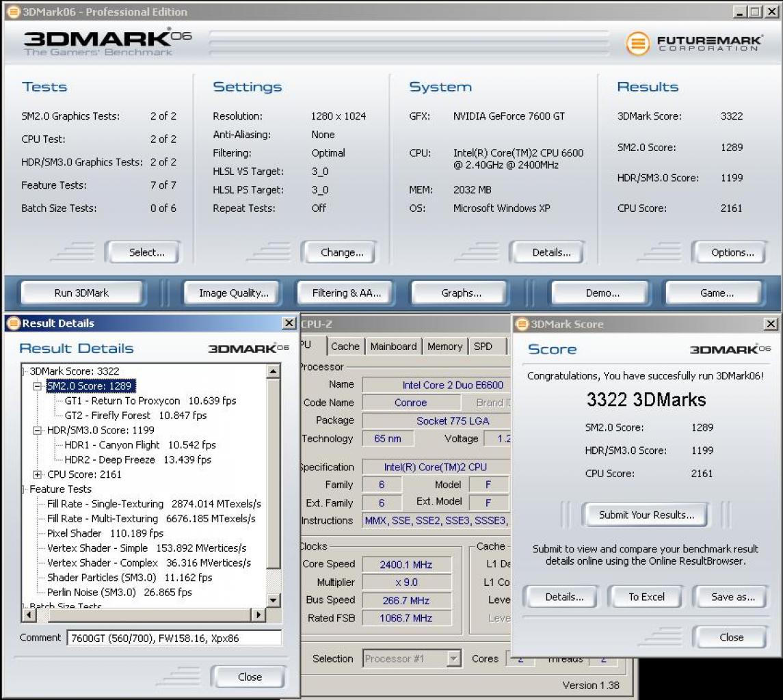Click the Intel Core 2 Duo E6600 name field
783x700 pixels.
tap(436, 385)
